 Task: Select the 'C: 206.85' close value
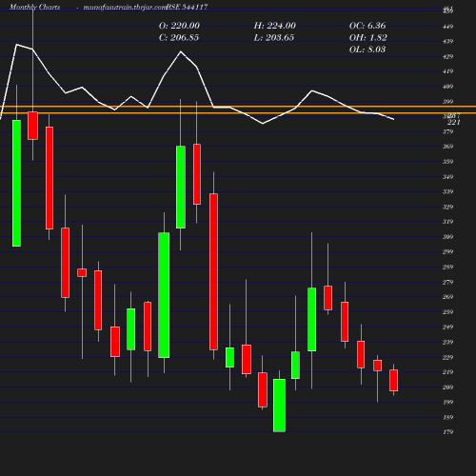(179, 38)
